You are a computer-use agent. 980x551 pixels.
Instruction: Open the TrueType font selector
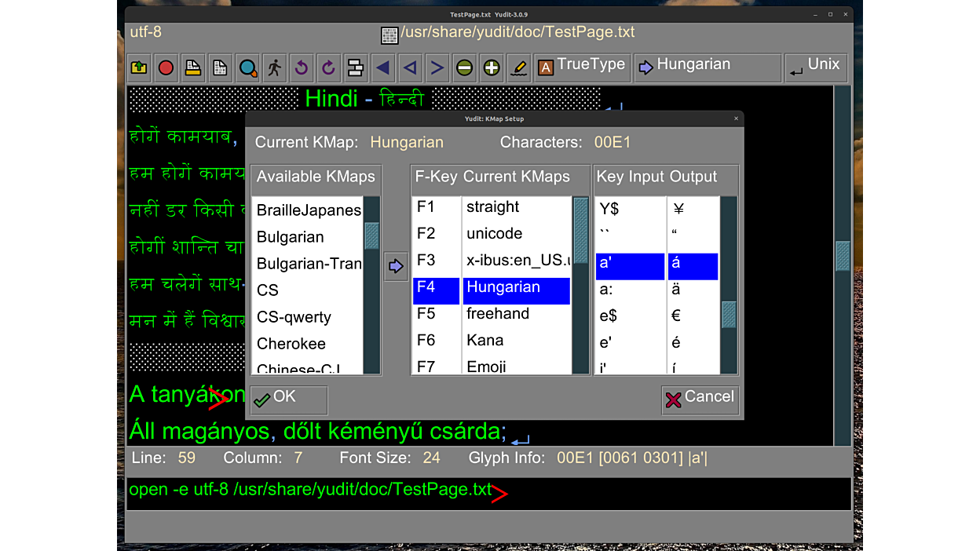tap(582, 67)
